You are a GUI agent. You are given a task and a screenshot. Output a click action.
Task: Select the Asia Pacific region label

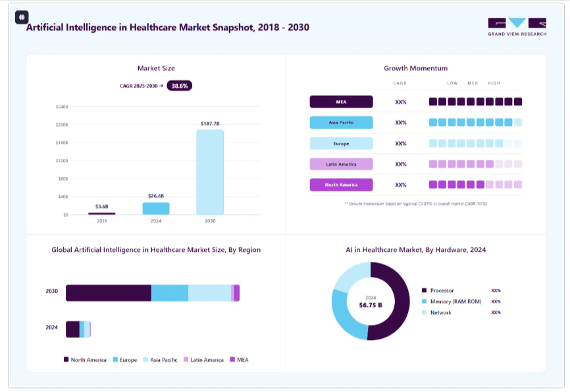pyautogui.click(x=342, y=122)
